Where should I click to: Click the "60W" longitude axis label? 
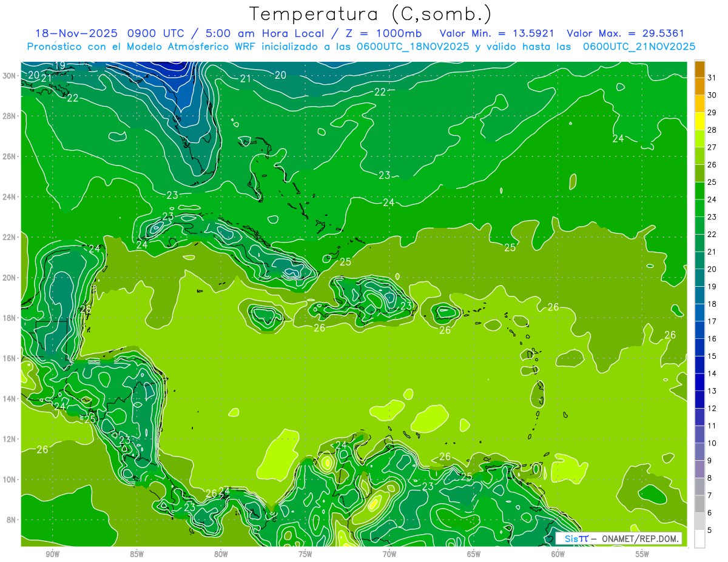click(x=558, y=554)
